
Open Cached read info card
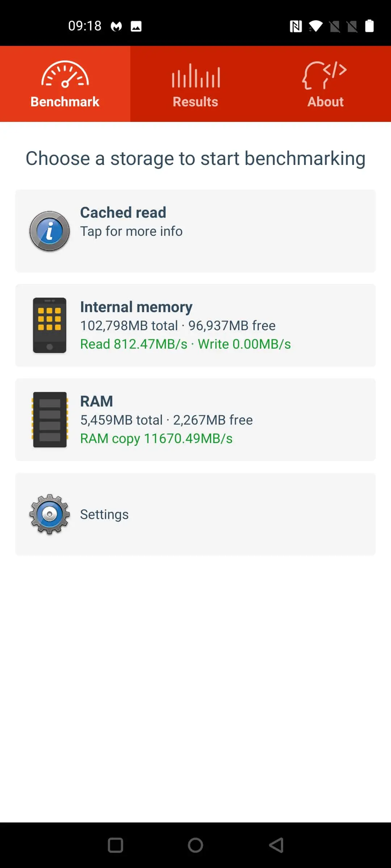pyautogui.click(x=195, y=231)
